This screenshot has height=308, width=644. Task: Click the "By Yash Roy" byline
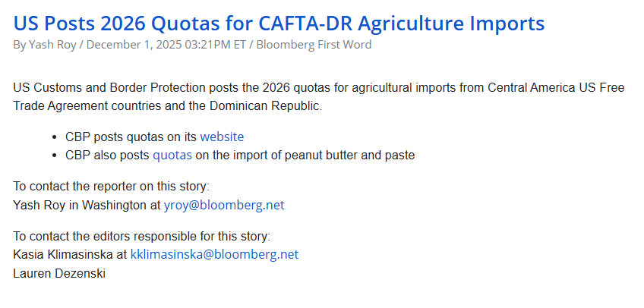pyautogui.click(x=45, y=45)
